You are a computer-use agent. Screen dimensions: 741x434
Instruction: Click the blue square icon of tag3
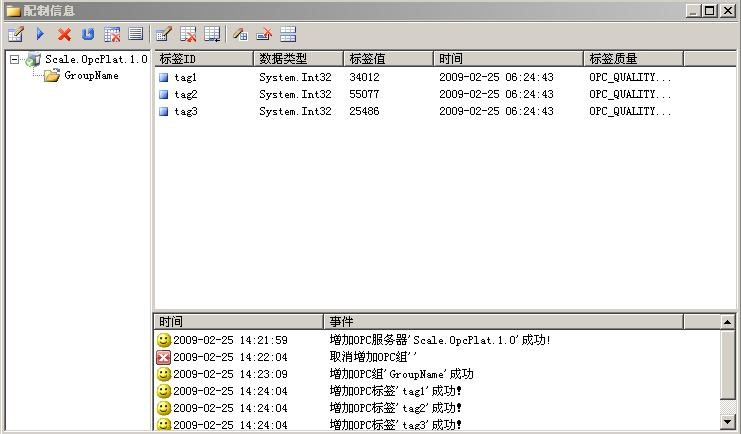[x=164, y=112]
